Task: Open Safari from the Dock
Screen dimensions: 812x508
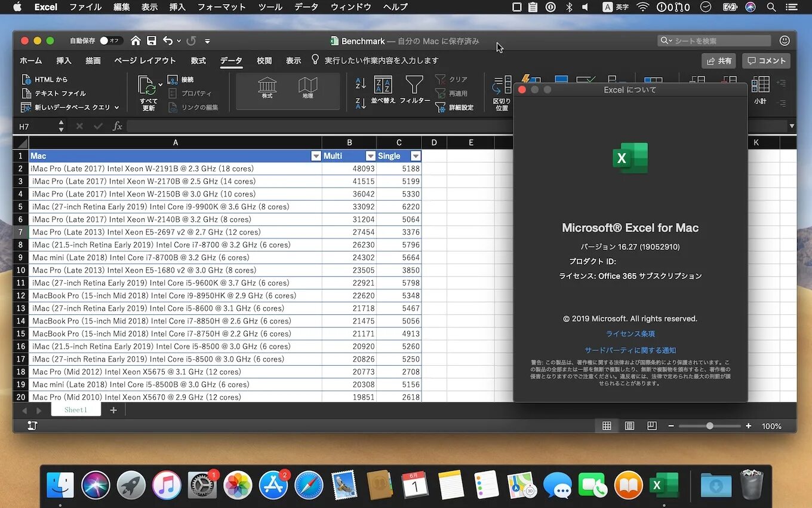Action: (309, 485)
